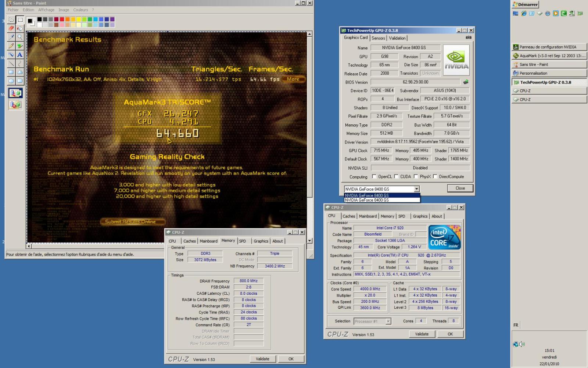Pick the purple color swatch in Paint palette
This screenshot has height=368, width=588.
[x=112, y=19]
